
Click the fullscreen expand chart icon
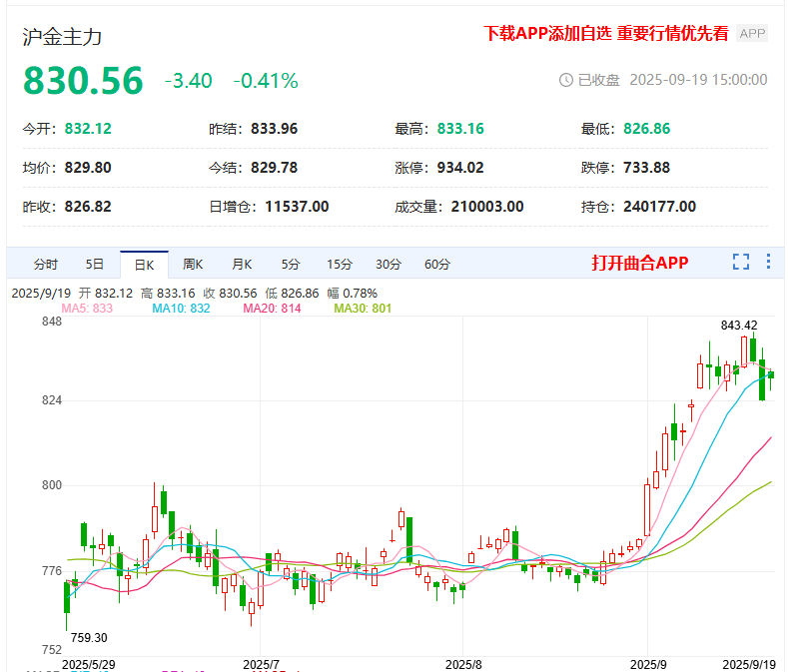[x=741, y=262]
